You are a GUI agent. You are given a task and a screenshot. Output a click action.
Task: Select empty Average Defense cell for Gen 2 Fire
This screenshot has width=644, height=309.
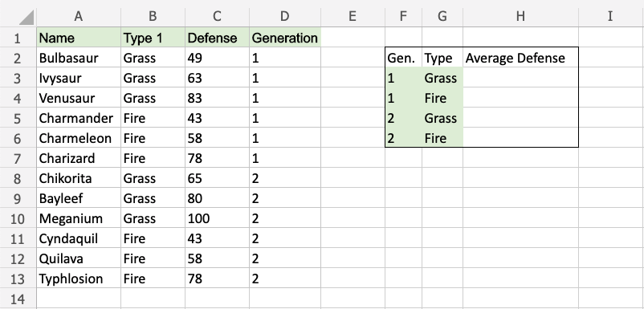[520, 138]
